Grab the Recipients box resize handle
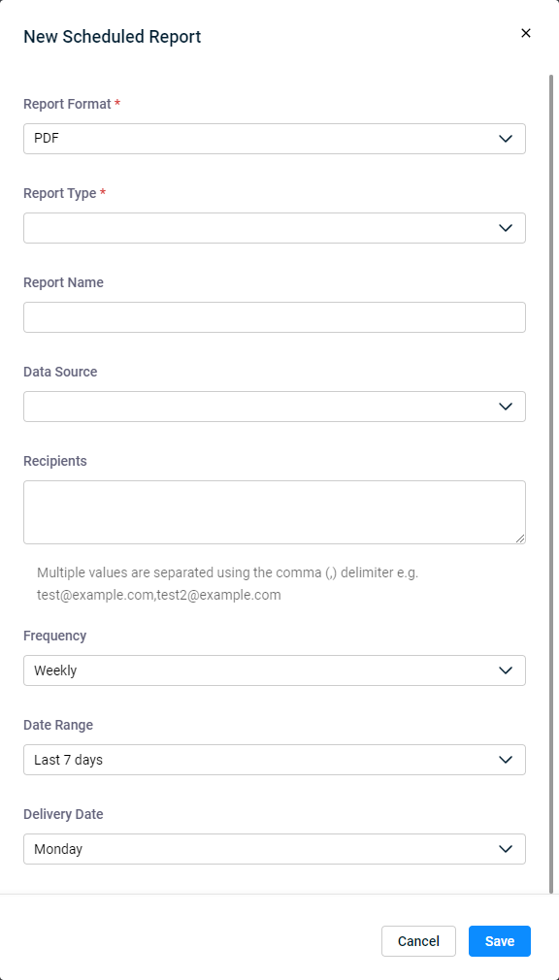This screenshot has height=980, width=559. tap(520, 539)
